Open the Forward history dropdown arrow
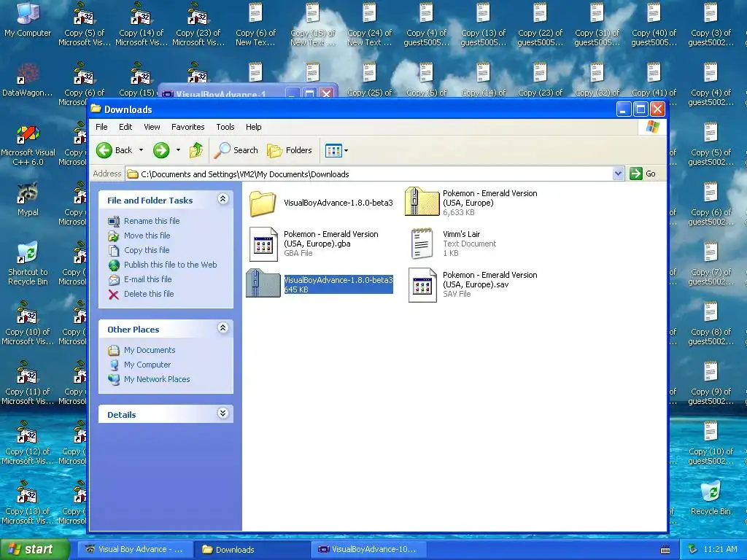747x560 pixels. coord(178,150)
